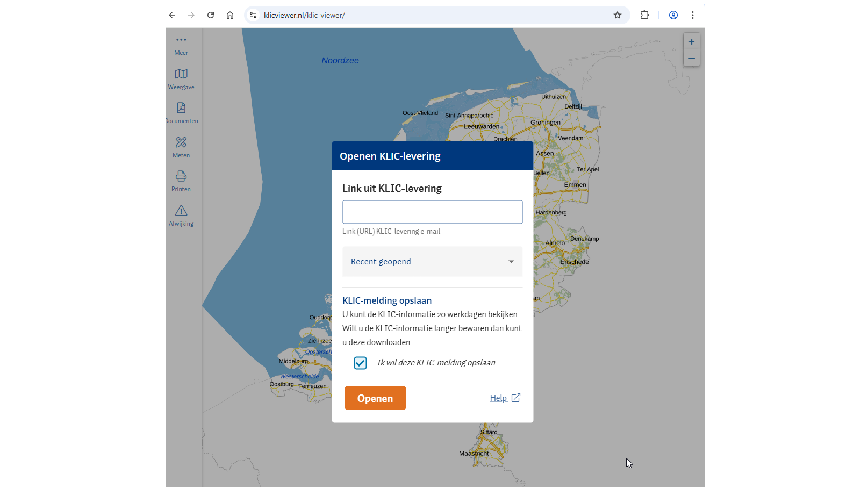This screenshot has width=868, height=488.
Task: Zoom out on the map with minus
Action: point(691,59)
